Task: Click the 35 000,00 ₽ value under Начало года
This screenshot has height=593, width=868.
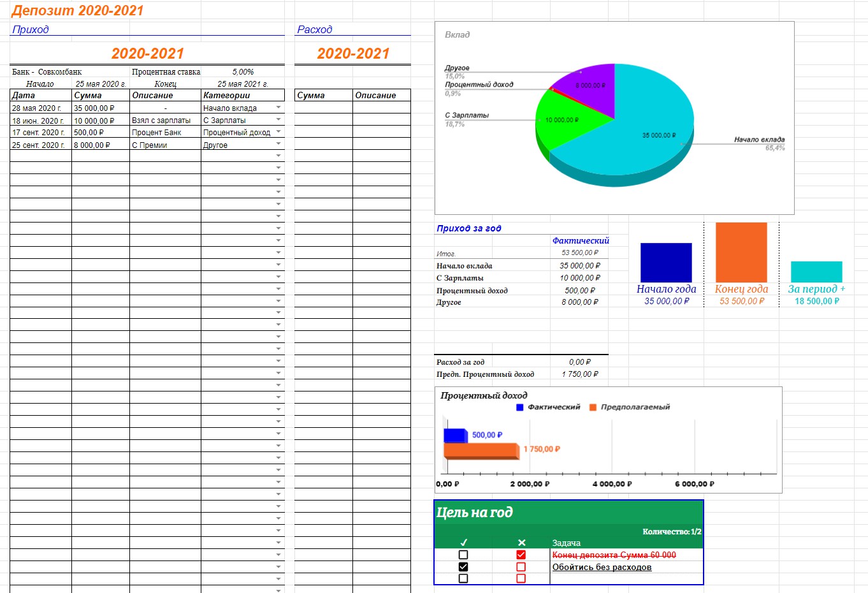Action: [x=667, y=301]
